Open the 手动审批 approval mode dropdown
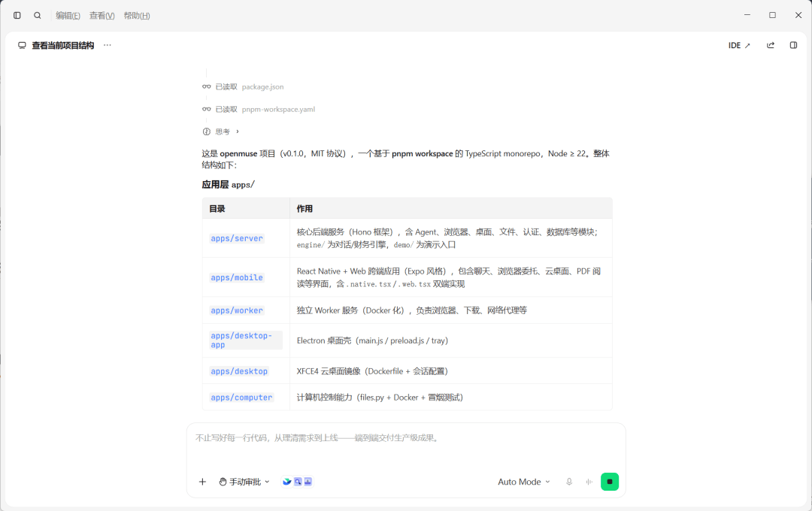The width and height of the screenshot is (812, 511). point(244,482)
